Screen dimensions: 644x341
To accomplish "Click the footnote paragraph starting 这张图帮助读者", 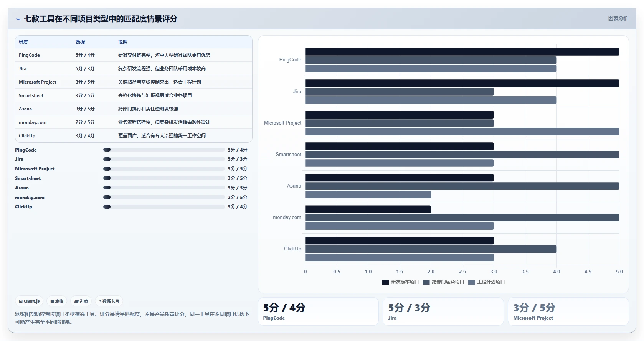I will (132, 318).
